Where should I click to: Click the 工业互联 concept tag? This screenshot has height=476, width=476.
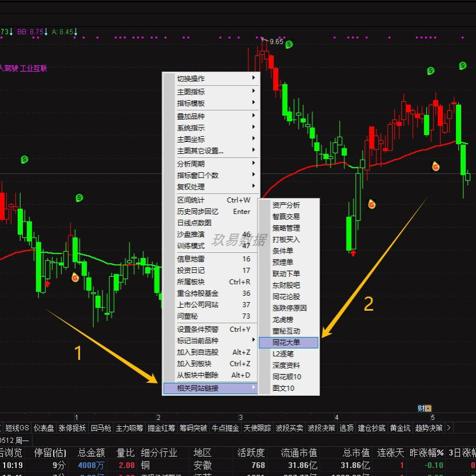click(x=34, y=68)
